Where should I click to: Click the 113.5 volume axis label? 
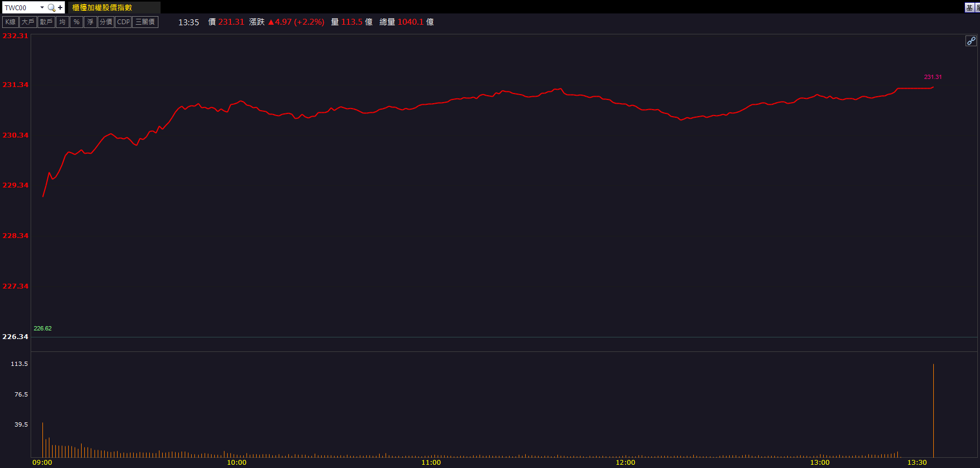pos(19,364)
